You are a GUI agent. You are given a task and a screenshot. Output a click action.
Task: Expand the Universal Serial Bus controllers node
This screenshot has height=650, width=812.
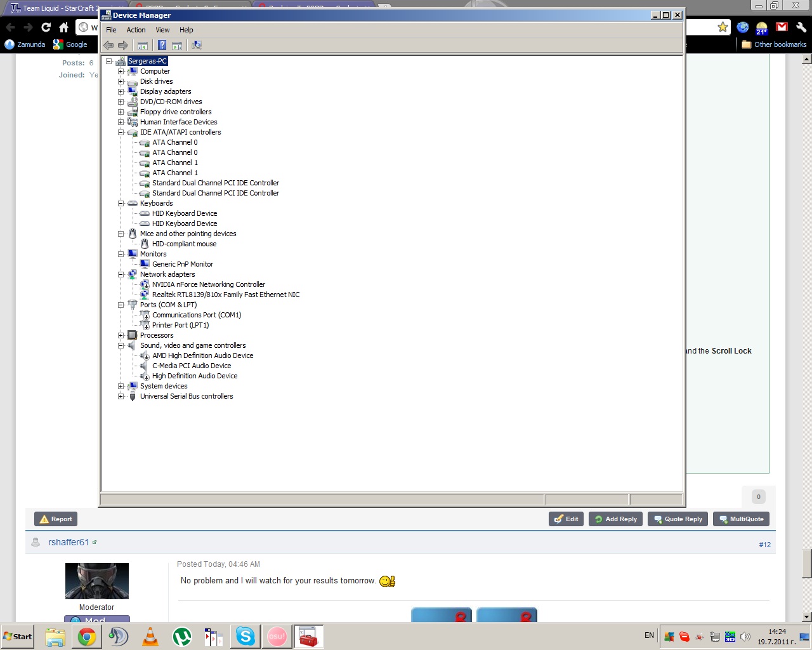121,396
